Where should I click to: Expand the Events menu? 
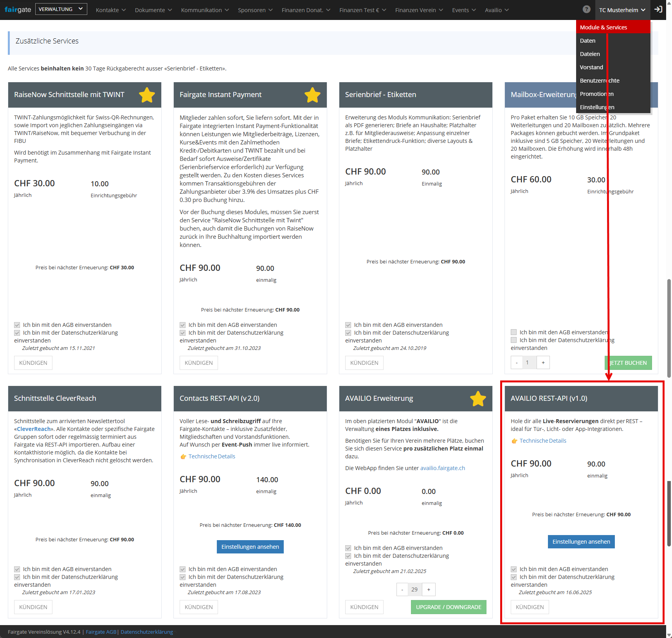tap(464, 10)
